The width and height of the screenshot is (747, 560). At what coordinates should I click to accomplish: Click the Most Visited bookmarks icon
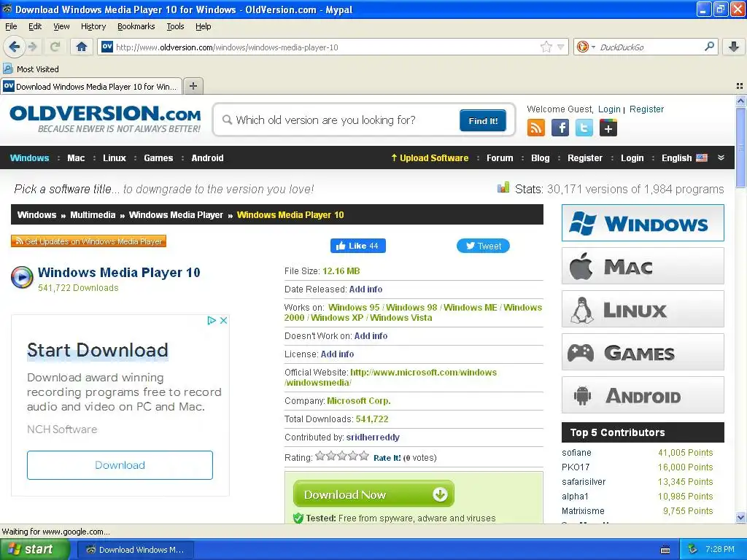pyautogui.click(x=7, y=69)
